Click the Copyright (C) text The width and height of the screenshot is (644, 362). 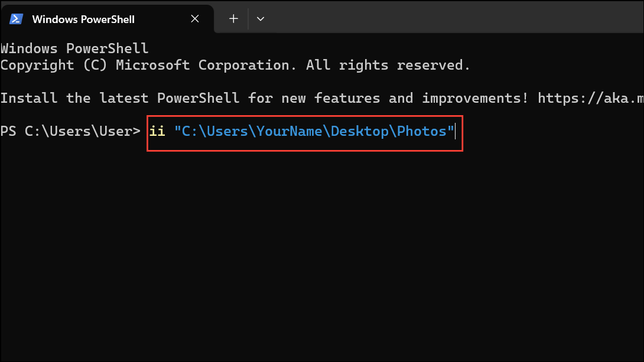(x=53, y=65)
